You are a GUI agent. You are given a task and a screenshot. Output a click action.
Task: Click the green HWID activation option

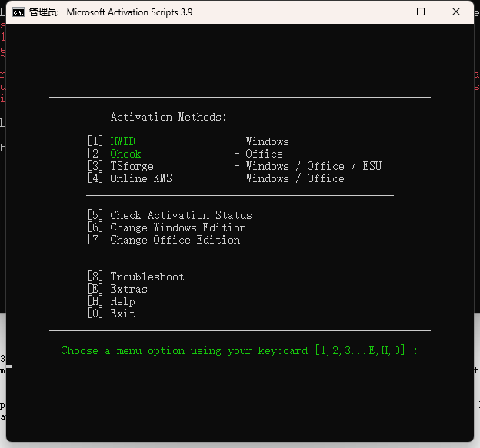click(122, 141)
